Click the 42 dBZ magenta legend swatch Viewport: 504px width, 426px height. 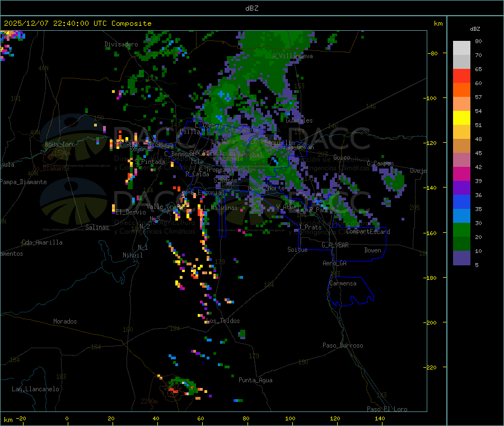[461, 174]
